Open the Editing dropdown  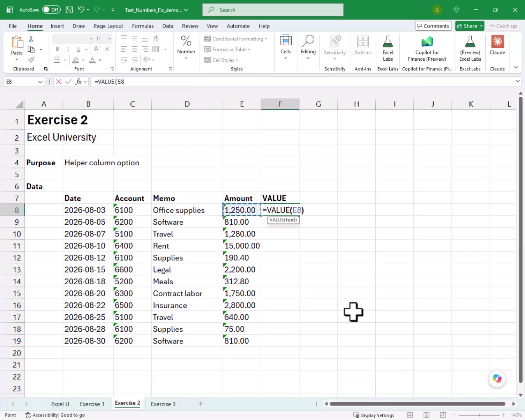click(x=308, y=47)
